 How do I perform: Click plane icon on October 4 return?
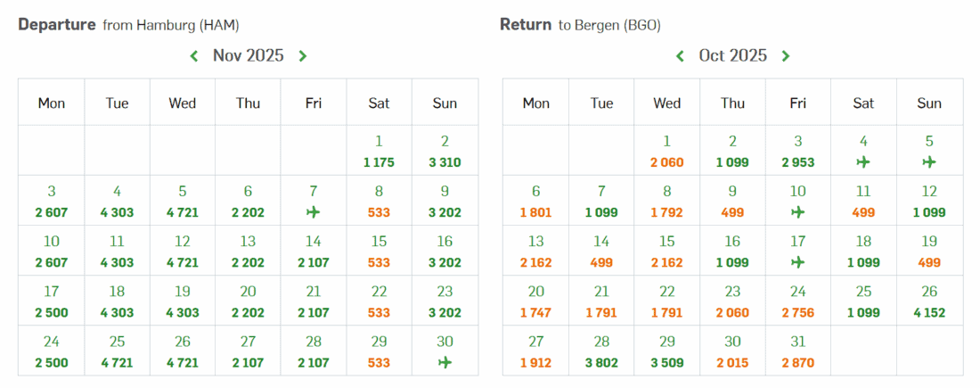point(863,162)
